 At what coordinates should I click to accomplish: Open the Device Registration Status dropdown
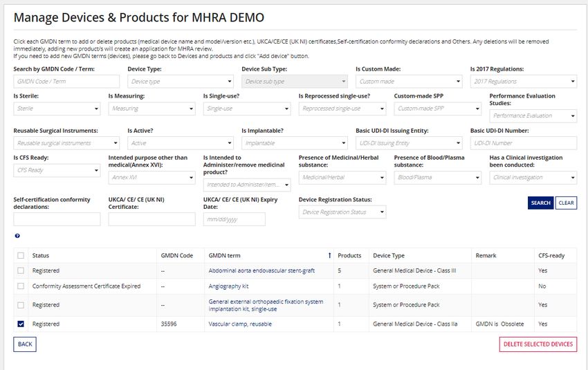click(342, 212)
